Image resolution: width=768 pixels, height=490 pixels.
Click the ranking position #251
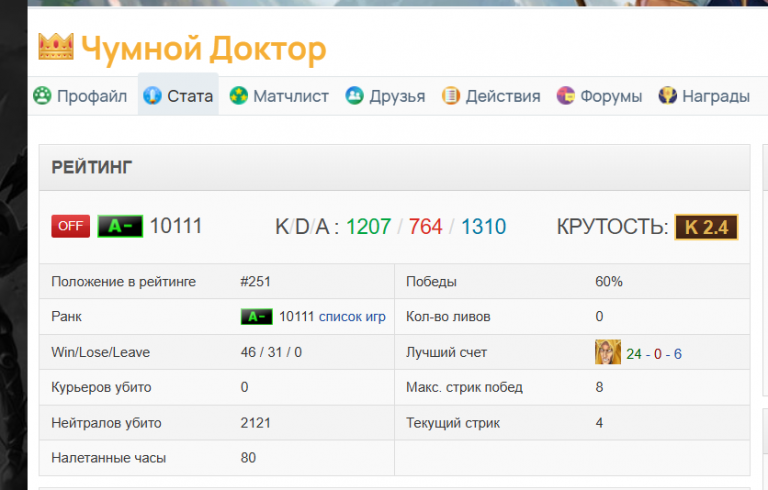pos(255,281)
